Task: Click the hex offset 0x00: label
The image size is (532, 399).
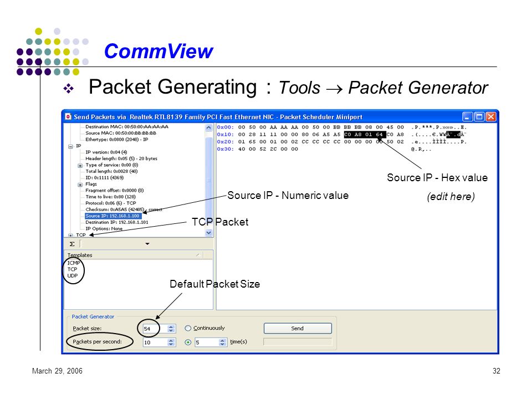Action: point(226,127)
